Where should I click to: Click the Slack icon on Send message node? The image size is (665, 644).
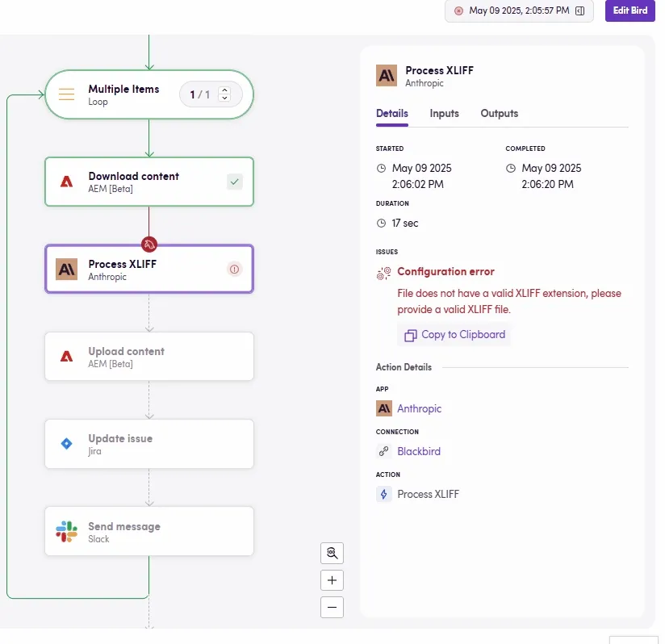[x=67, y=531]
